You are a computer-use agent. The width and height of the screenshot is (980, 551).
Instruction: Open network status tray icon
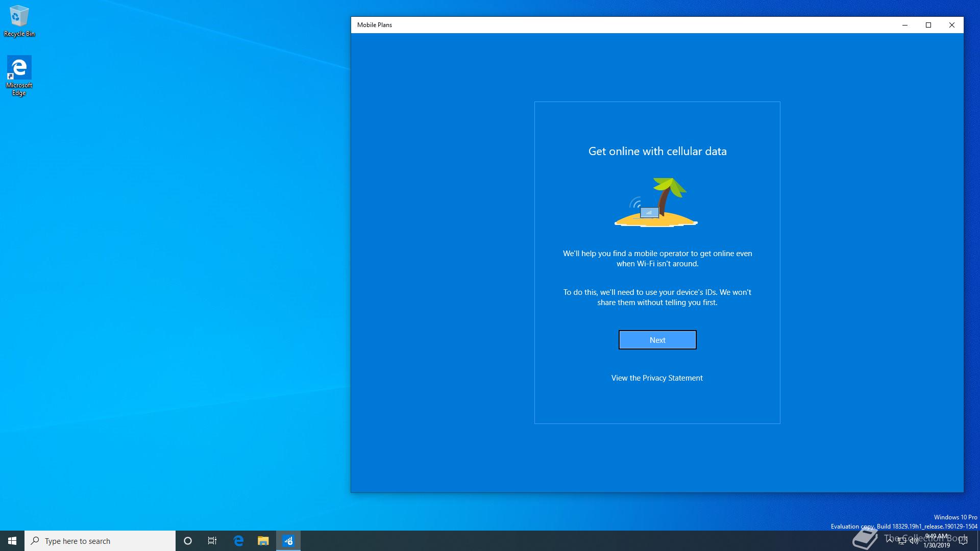tap(902, 541)
